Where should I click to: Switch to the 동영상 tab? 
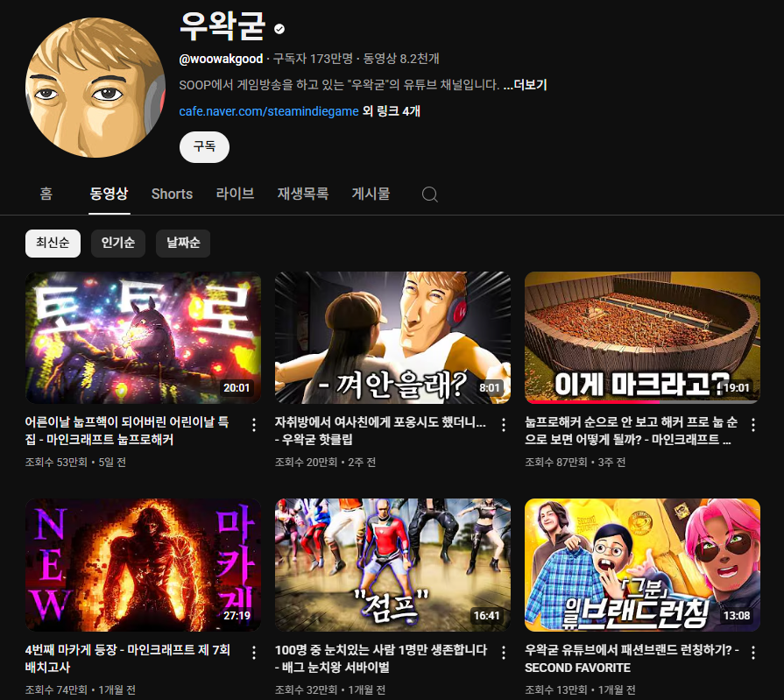pyautogui.click(x=109, y=194)
